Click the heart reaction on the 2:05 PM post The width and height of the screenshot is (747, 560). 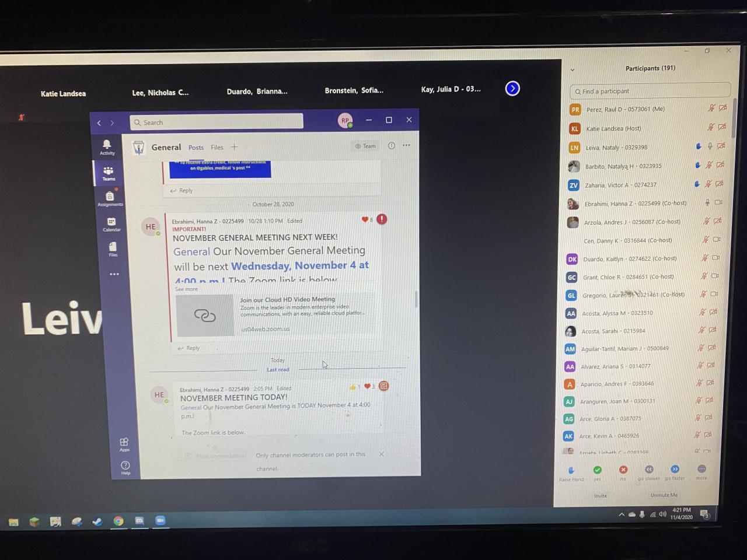pyautogui.click(x=367, y=386)
